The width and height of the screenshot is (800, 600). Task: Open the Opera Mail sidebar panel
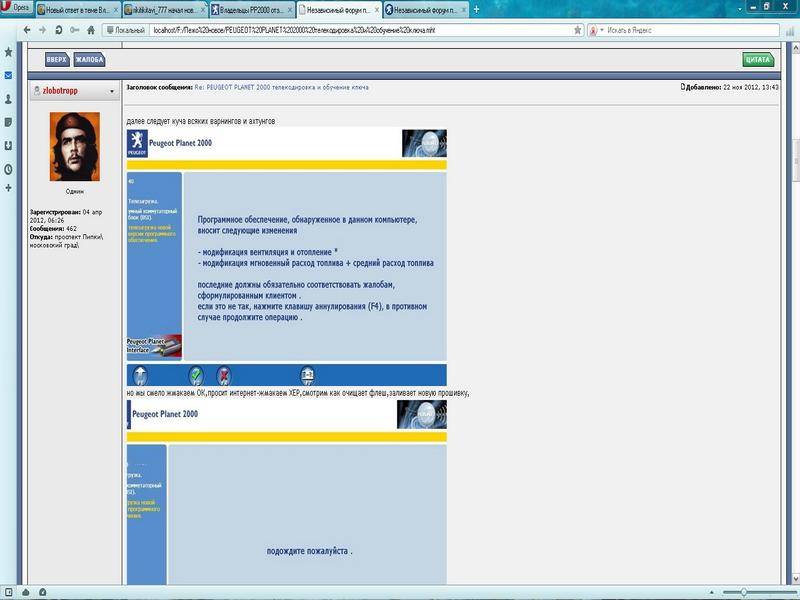pos(8,76)
